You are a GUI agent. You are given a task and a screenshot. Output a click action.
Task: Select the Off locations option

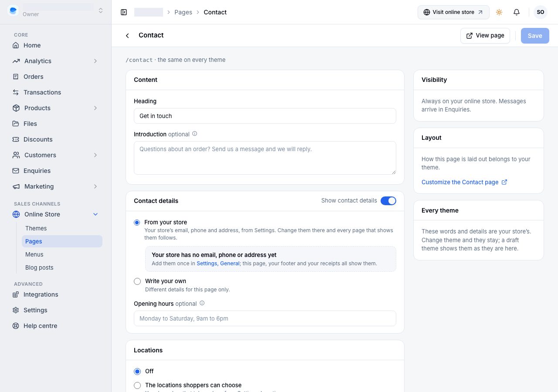[137, 372]
